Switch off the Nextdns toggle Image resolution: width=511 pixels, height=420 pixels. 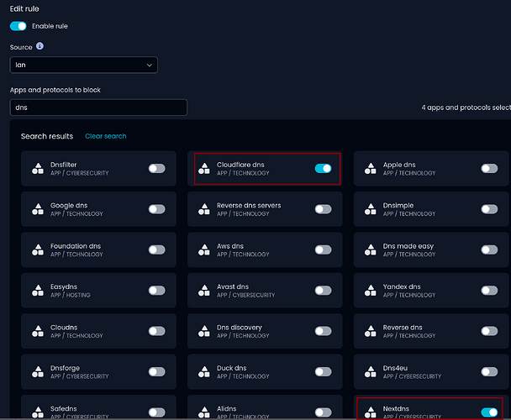[489, 412]
